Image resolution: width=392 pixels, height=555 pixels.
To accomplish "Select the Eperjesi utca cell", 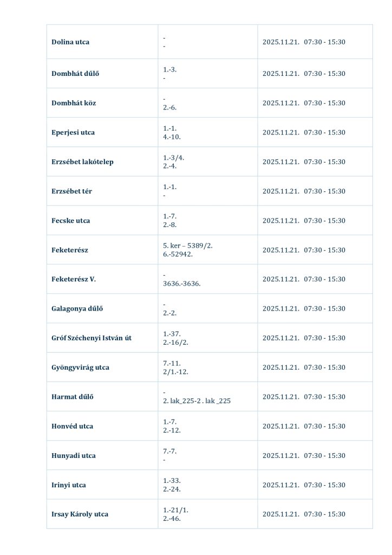I will 73,132.
